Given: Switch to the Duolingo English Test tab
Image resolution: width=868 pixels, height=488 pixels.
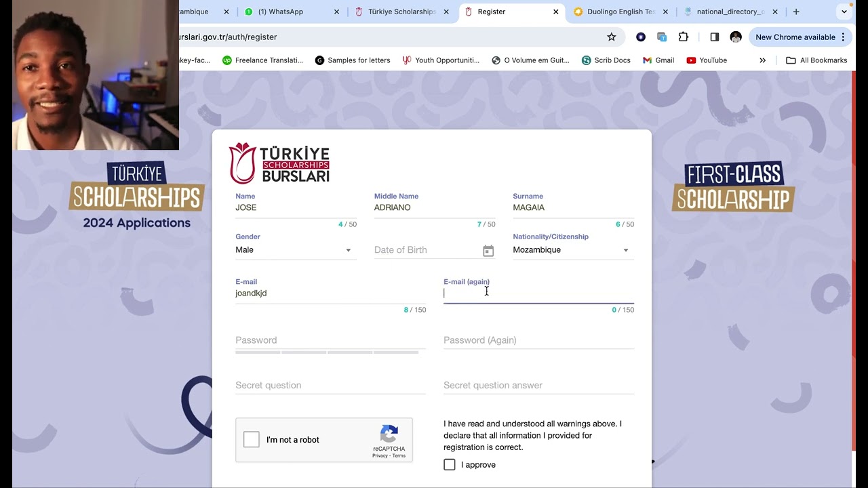Looking at the screenshot, I should 620,12.
